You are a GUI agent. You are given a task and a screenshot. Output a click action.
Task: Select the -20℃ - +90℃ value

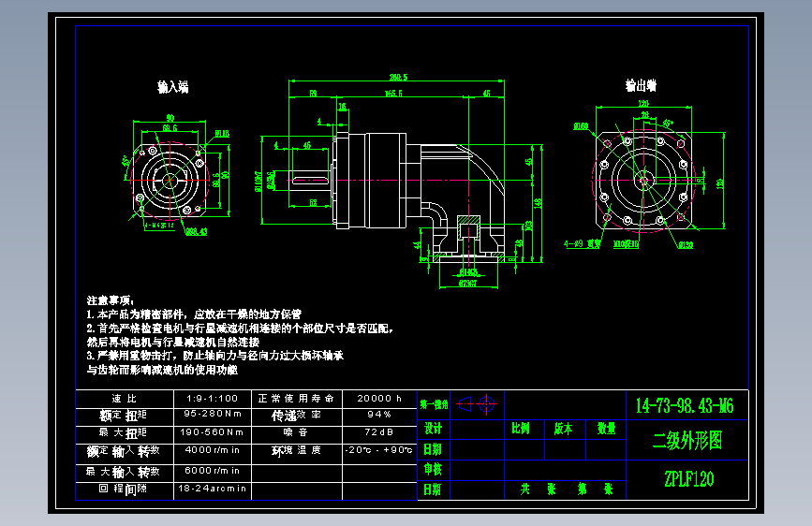tap(379, 450)
